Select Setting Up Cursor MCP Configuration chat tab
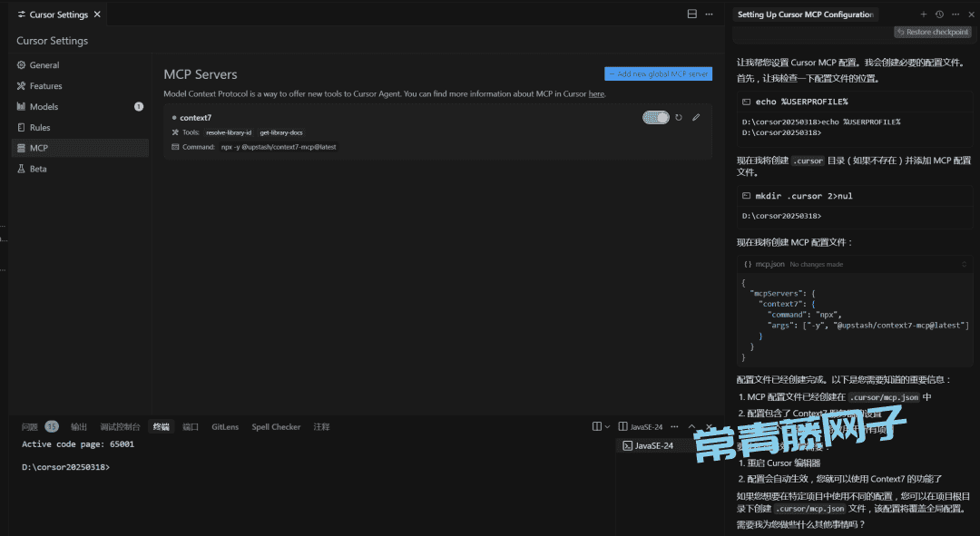980x536 pixels. point(806,15)
